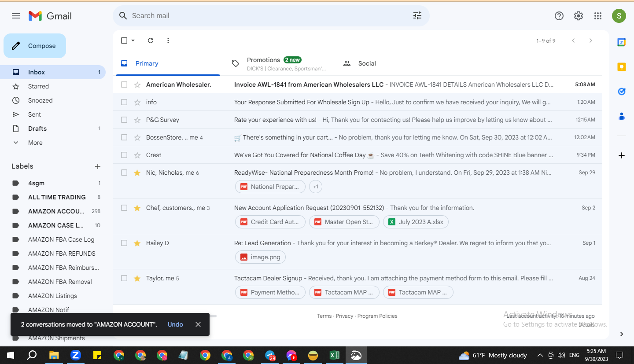Tick the select-all checkbox
634x364 pixels.
pyautogui.click(x=124, y=40)
